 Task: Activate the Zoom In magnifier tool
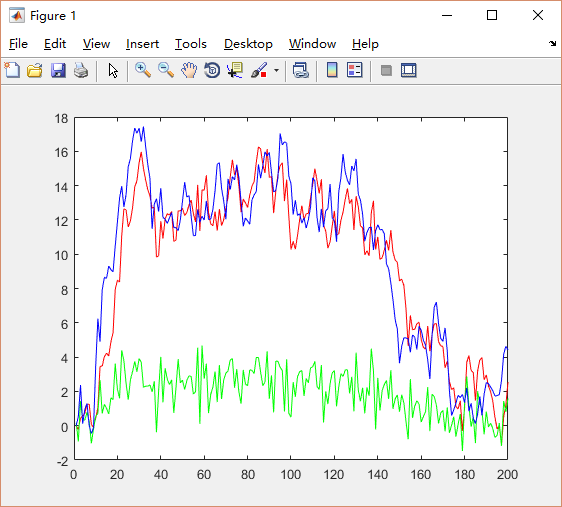click(143, 70)
